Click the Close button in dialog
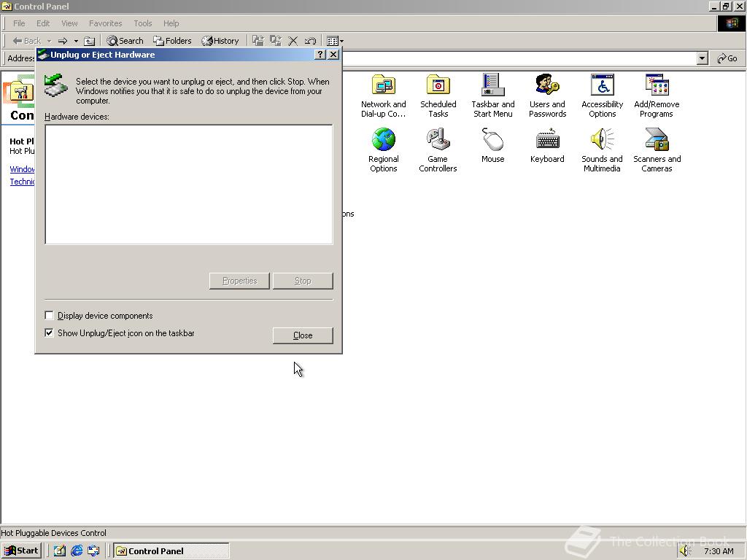Screen dimensions: 747x560 [303, 335]
